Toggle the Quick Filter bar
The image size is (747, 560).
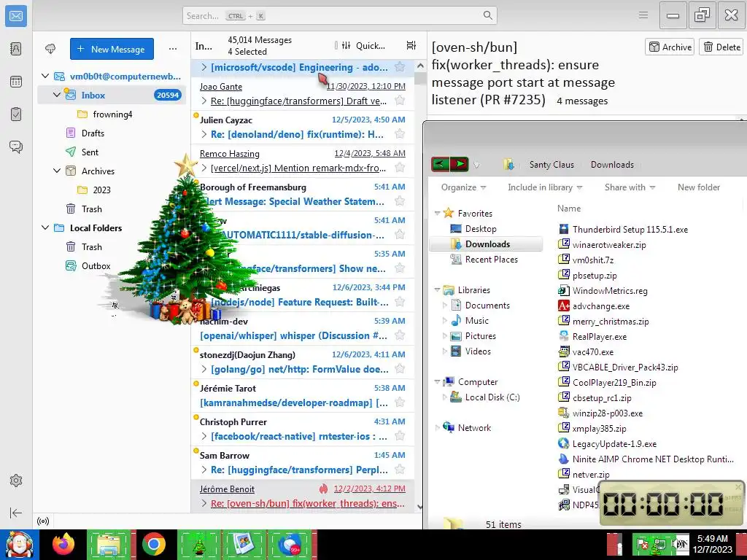pos(363,45)
